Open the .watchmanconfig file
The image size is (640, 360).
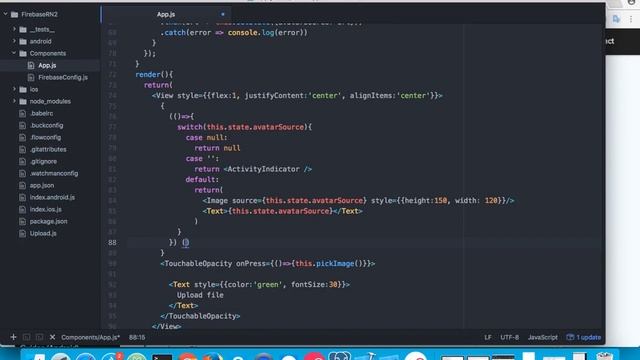point(53,173)
